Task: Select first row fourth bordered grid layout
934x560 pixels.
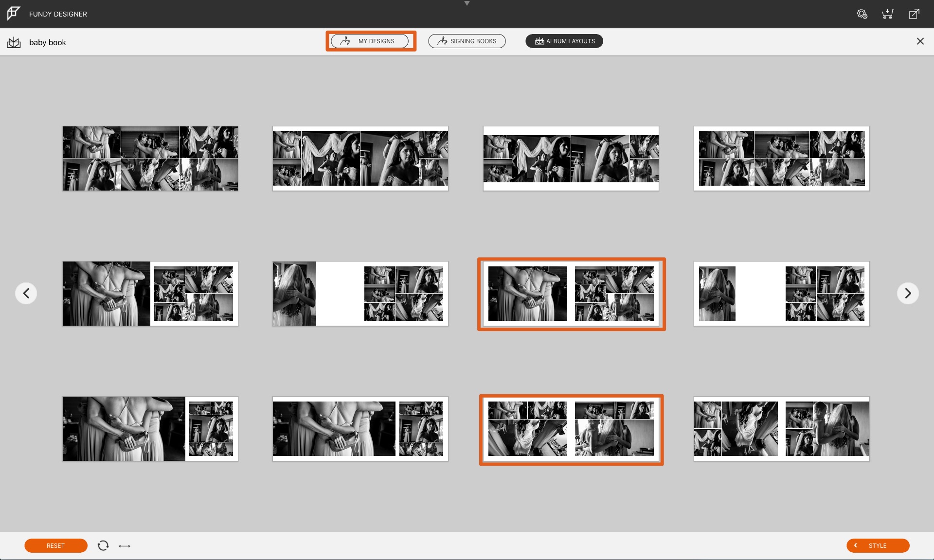Action: (x=782, y=158)
